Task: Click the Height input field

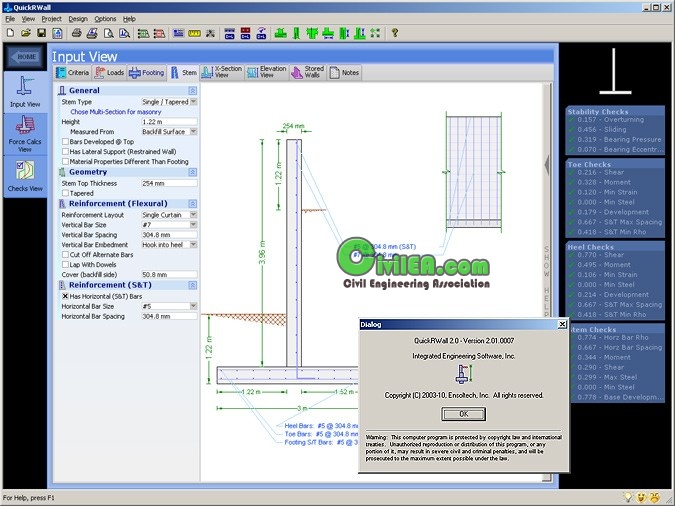Action: [169, 122]
